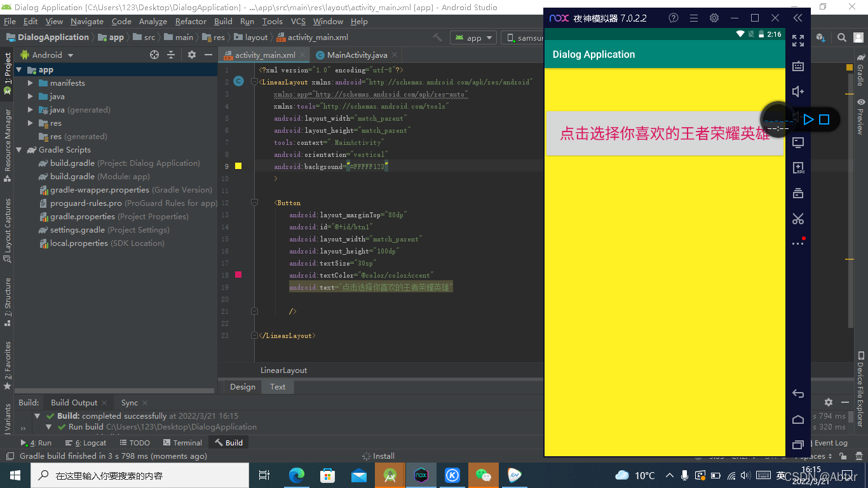The width and height of the screenshot is (868, 488).
Task: Open the app run configuration dropdown
Action: (474, 37)
